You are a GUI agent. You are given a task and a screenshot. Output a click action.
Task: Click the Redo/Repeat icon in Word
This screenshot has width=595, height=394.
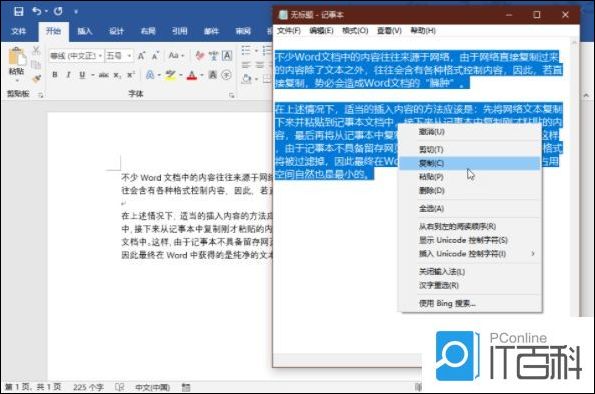pos(58,11)
